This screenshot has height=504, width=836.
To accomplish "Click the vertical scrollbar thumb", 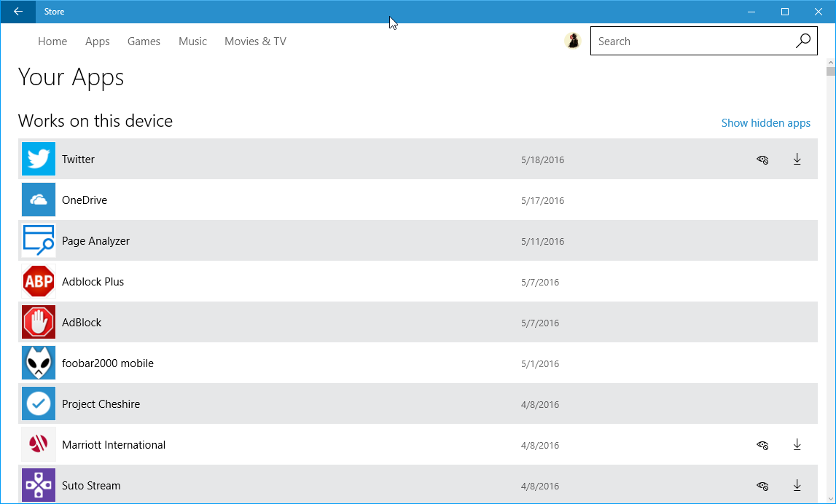I will (831, 72).
